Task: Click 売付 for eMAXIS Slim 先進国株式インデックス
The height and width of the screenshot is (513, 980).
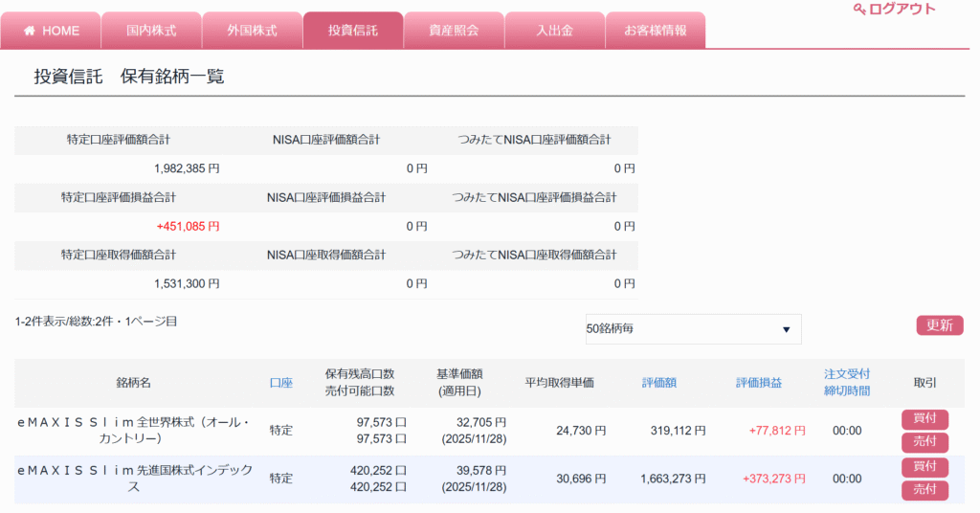Action: point(924,490)
